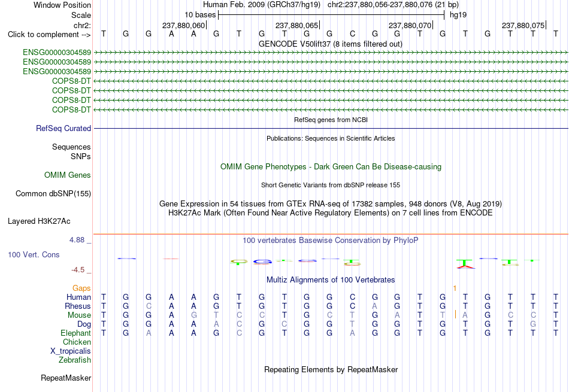Open the 'GENCODE V50lift37 (8 items filtered out)' track title
Screen dimensions: 569x392
pos(330,44)
